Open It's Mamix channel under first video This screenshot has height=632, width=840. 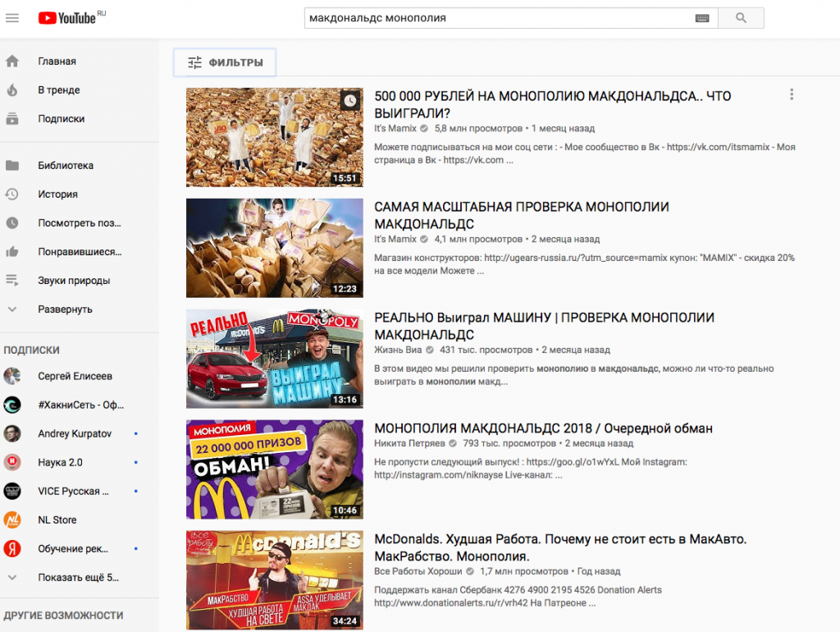[x=395, y=129]
